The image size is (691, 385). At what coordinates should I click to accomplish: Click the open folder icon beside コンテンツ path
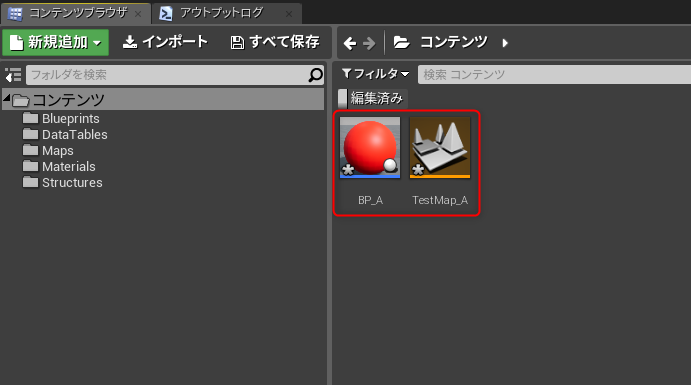(401, 42)
